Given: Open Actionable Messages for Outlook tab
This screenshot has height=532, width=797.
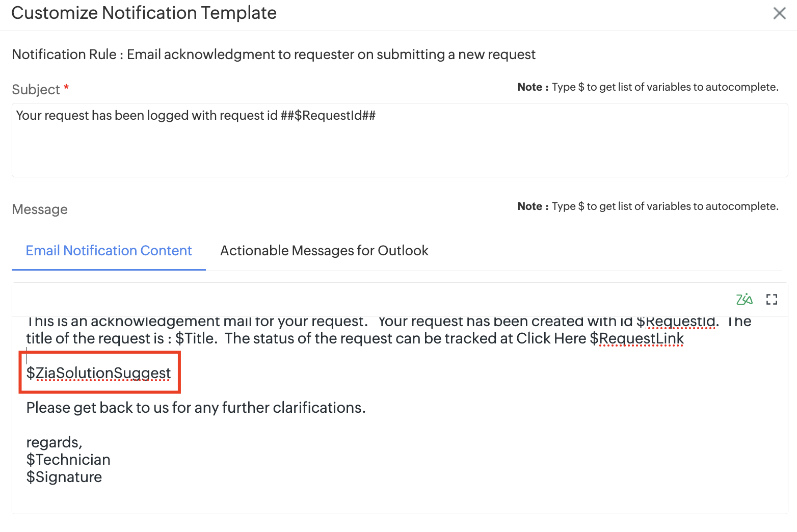Looking at the screenshot, I should (324, 251).
